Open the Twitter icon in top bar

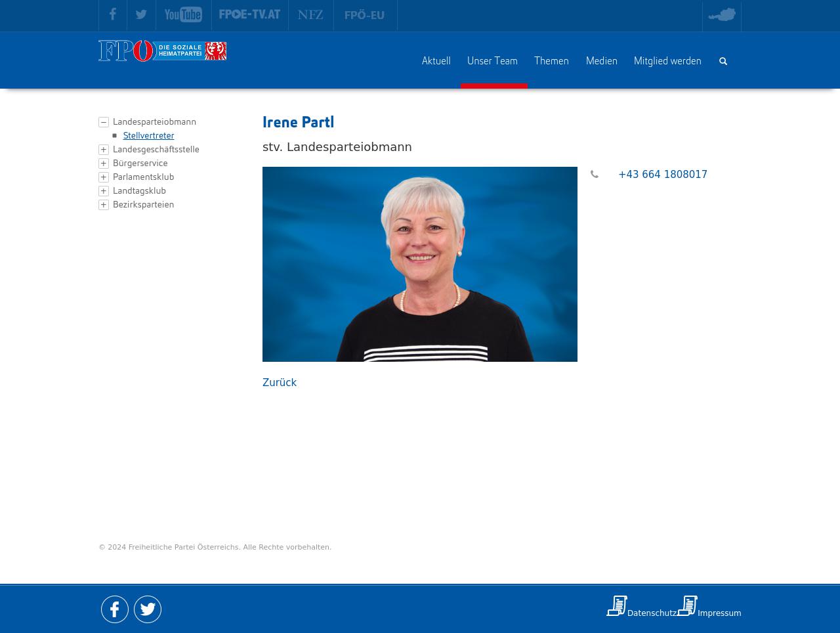(141, 14)
